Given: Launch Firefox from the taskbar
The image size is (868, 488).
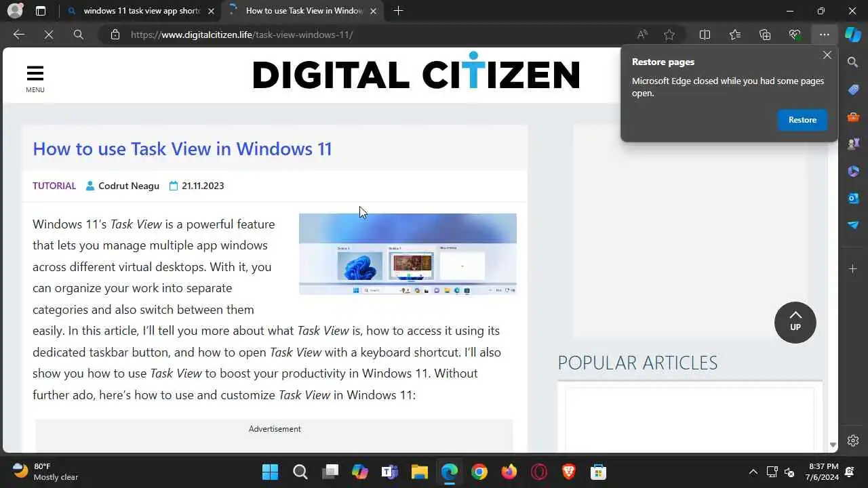Looking at the screenshot, I should tap(509, 472).
